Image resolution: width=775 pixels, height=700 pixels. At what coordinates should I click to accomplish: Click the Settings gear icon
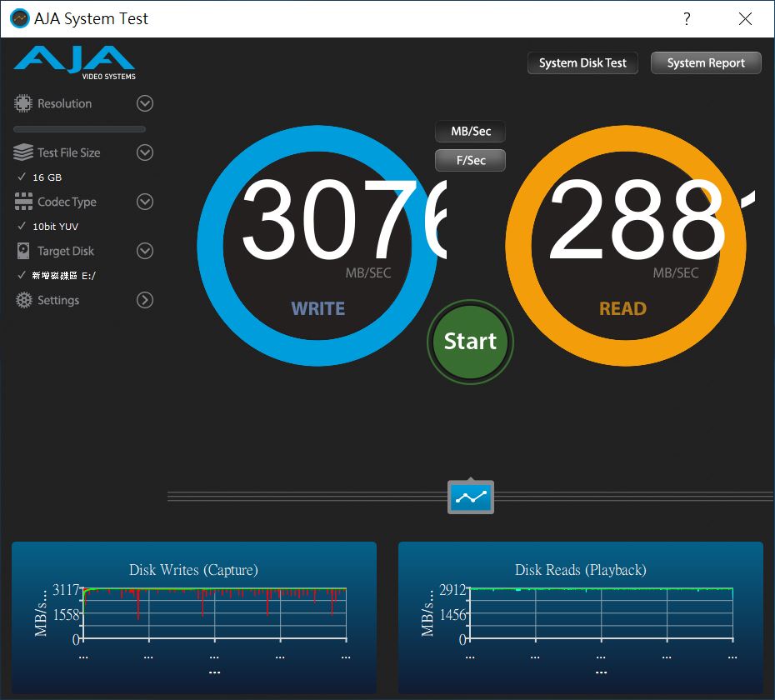(23, 300)
